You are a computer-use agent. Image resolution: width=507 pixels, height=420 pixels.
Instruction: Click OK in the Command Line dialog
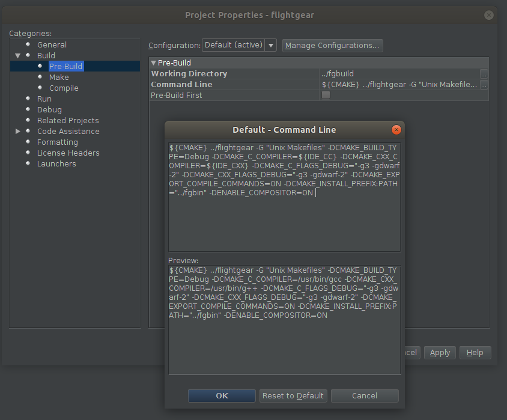(x=222, y=396)
